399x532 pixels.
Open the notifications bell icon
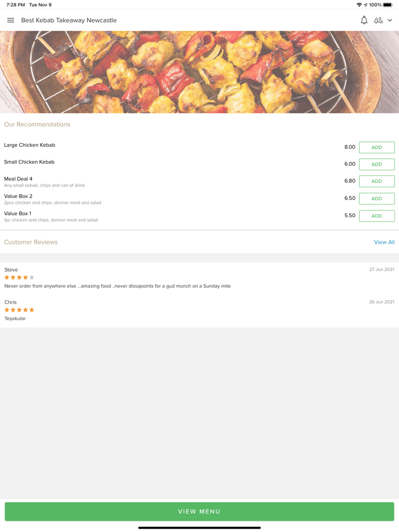pos(364,20)
